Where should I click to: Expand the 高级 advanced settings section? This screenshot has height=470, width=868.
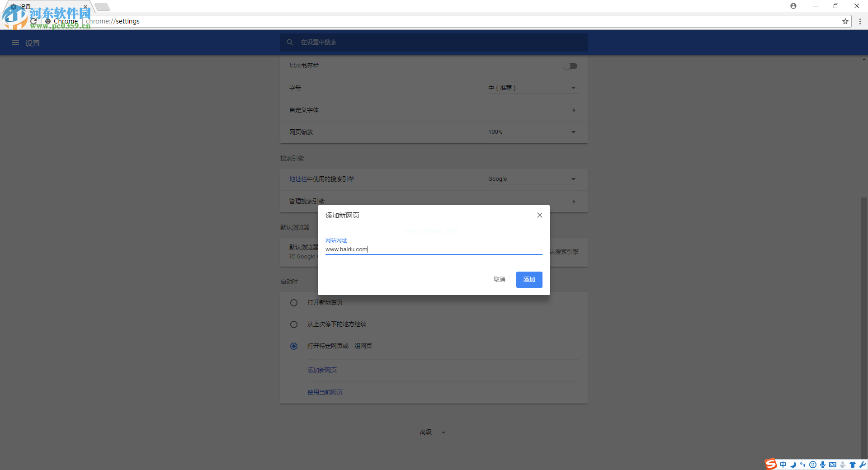(x=433, y=432)
